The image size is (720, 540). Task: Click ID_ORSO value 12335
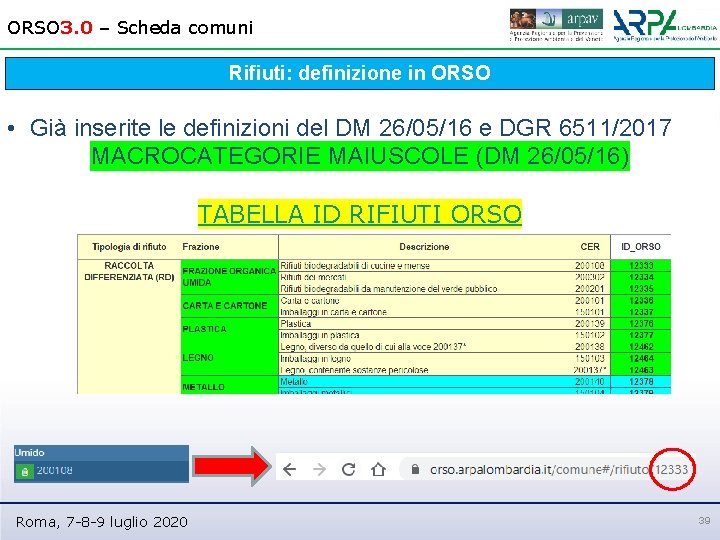(641, 288)
